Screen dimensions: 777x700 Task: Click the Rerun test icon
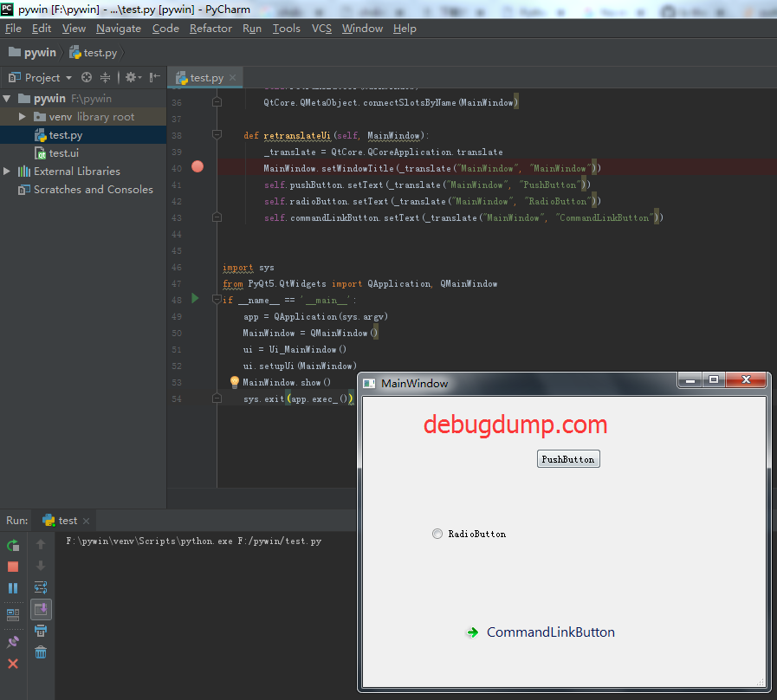pos(13,545)
